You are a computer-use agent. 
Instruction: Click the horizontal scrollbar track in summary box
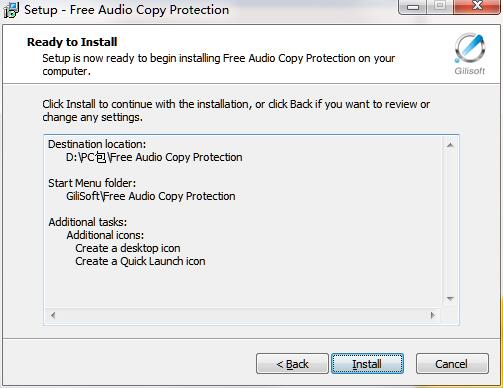tap(243, 315)
